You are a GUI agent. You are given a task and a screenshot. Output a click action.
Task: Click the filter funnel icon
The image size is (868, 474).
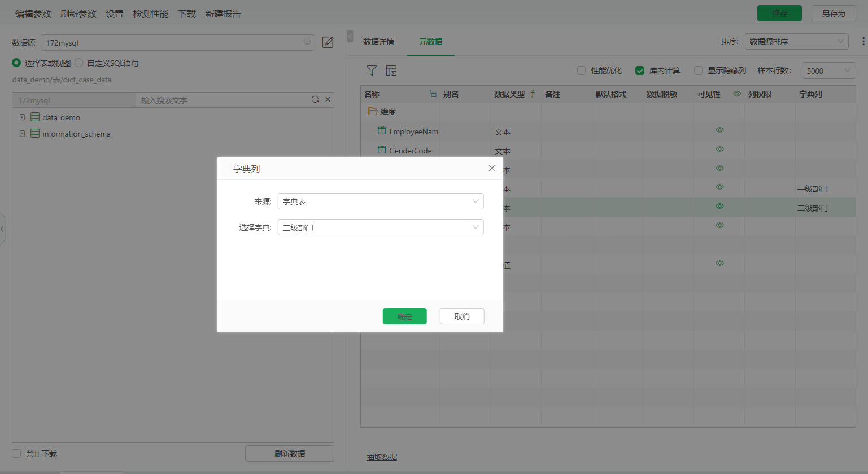pos(371,71)
